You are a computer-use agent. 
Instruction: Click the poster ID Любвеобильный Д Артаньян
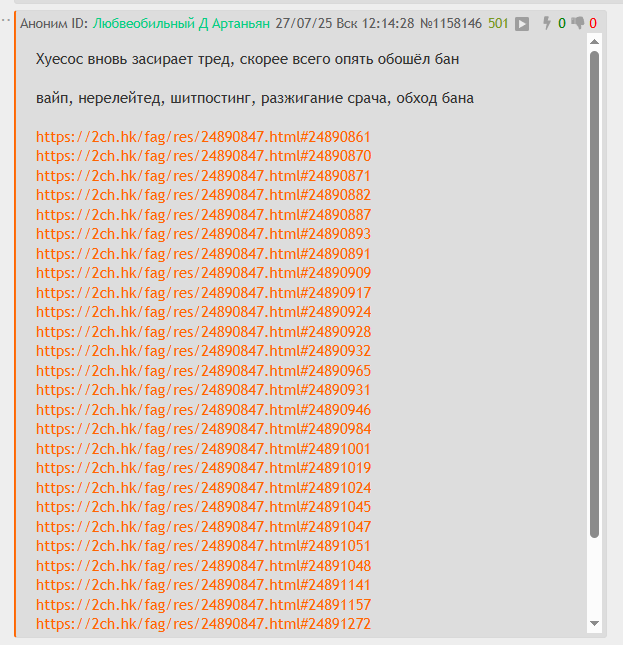click(x=181, y=23)
